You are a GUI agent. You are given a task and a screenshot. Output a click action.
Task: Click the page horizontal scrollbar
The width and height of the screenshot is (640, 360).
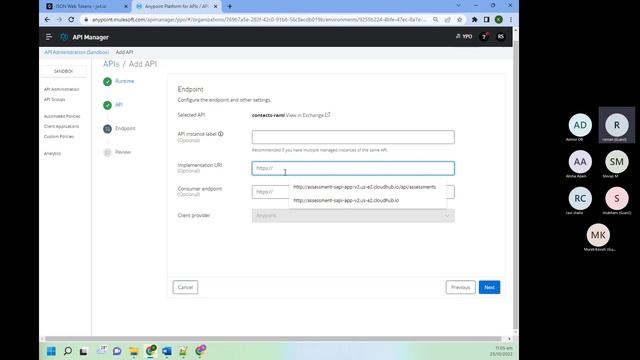click(273, 338)
